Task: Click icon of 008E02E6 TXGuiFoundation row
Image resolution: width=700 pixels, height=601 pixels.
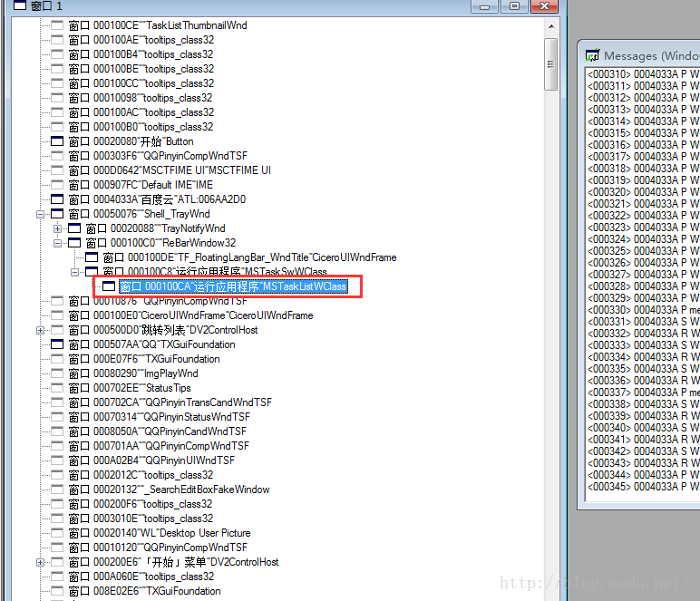Action: point(57,591)
